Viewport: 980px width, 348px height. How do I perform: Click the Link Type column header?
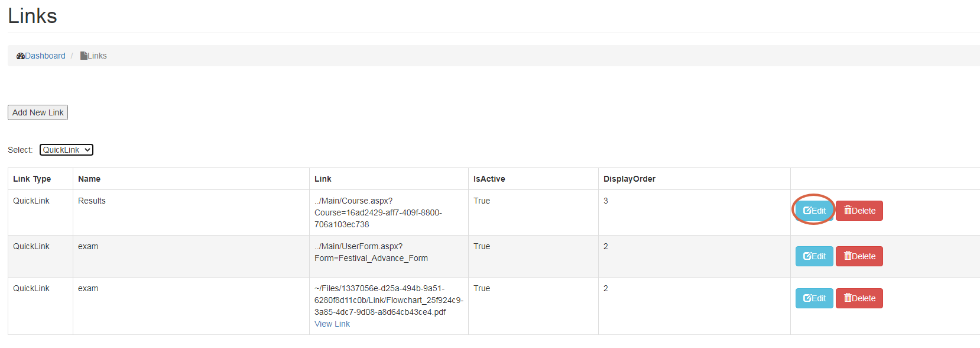(32, 179)
